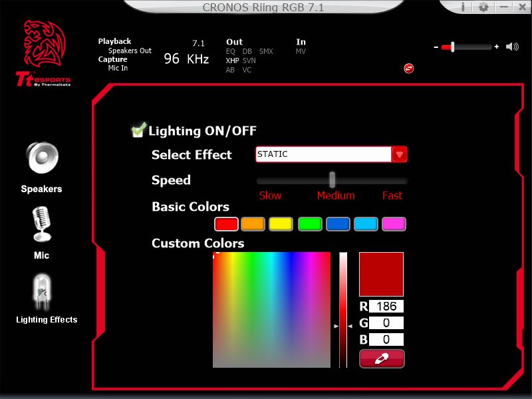The height and width of the screenshot is (399, 532).
Task: Toggle SVN output feature
Action: coord(249,61)
